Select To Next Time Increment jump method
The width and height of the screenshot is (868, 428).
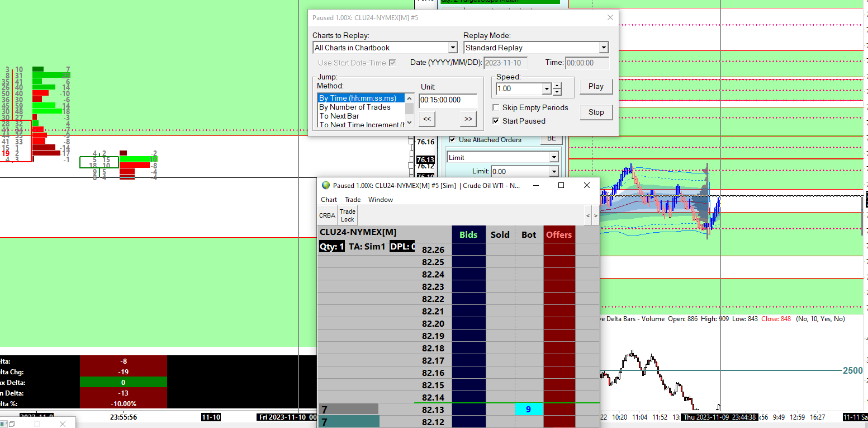pos(361,124)
